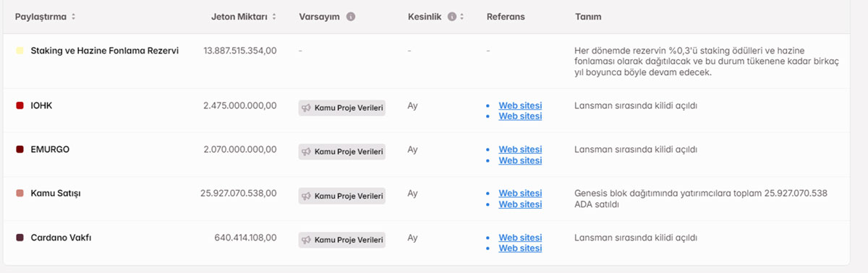Open first Web sitesi link for Kamu Satışı
868x273 pixels.
point(520,194)
